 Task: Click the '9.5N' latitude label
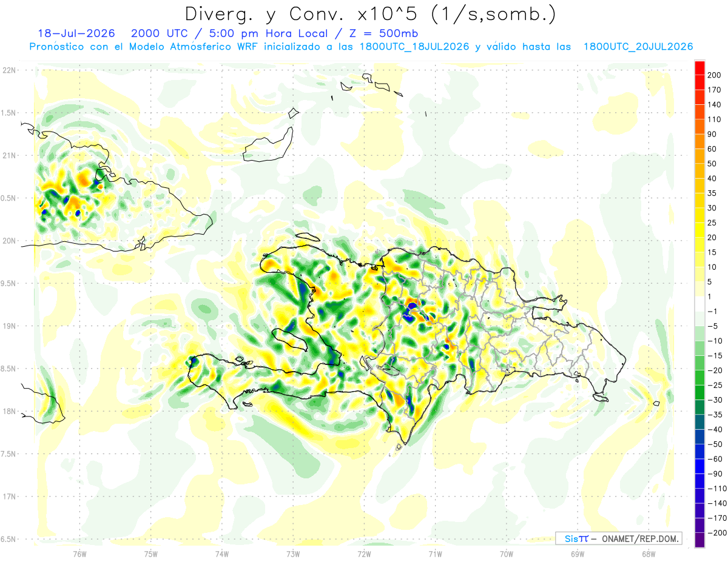coord(8,283)
